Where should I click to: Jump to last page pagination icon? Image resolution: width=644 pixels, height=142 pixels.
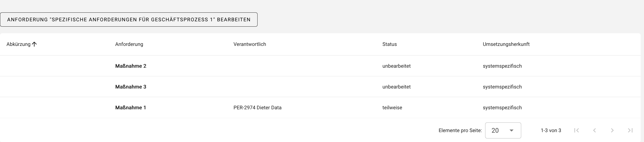click(x=630, y=130)
